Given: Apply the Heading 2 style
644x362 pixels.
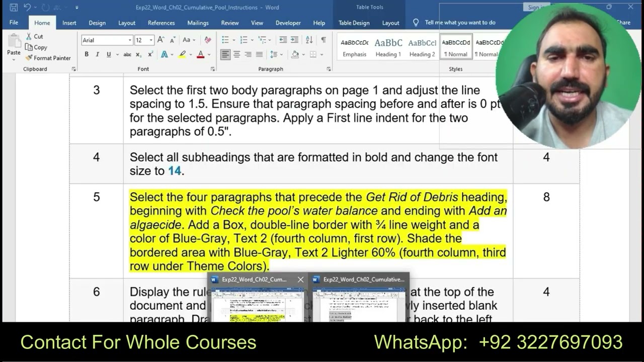Looking at the screenshot, I should [422, 48].
